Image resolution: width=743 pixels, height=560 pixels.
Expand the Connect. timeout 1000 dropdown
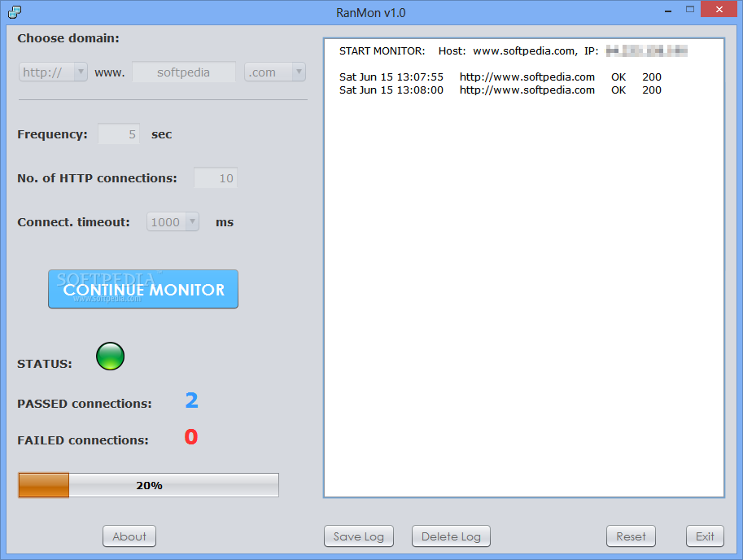tap(173, 221)
